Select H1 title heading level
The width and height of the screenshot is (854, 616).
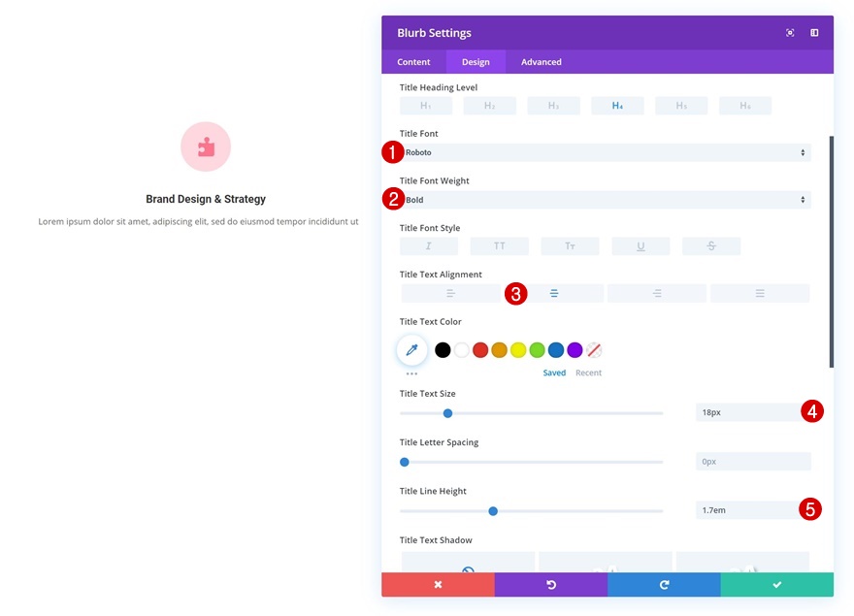(x=426, y=106)
